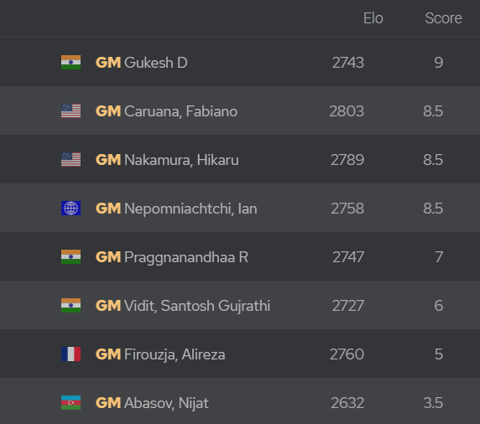The height and width of the screenshot is (424, 480).
Task: Click India flag beside Vidit, Santosh Gujrathi
Action: pos(71,306)
